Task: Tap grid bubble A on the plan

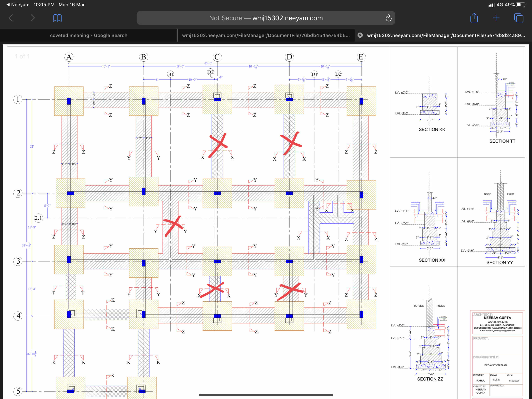Action: [69, 57]
